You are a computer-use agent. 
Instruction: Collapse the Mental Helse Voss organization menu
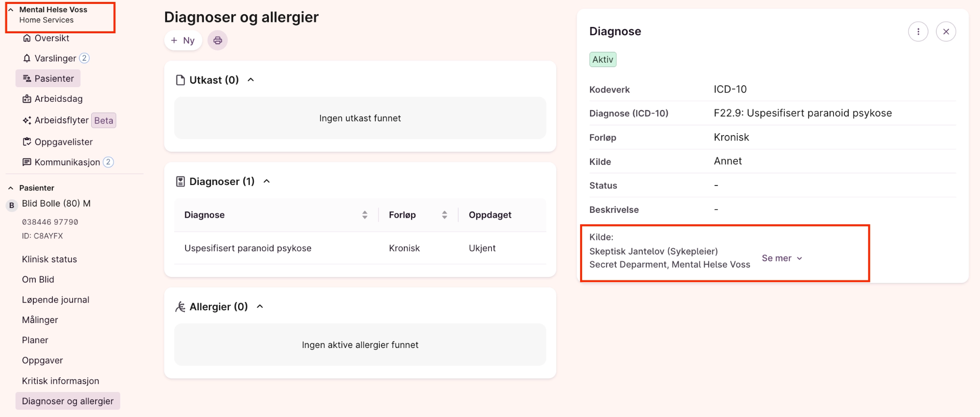tap(11, 10)
